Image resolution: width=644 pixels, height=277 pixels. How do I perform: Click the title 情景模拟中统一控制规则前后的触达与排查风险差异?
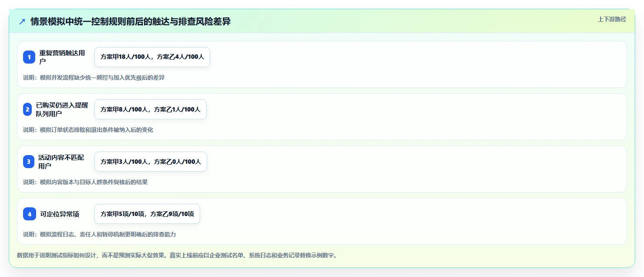tap(131, 22)
